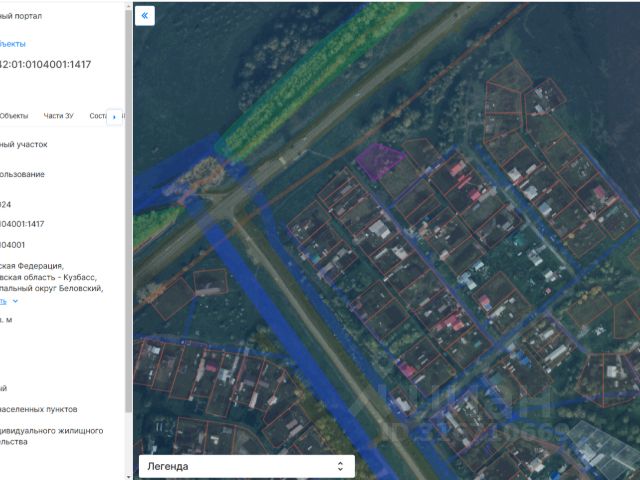Click the 'ый портал' header text
The width and height of the screenshot is (640, 480).
tap(21, 16)
